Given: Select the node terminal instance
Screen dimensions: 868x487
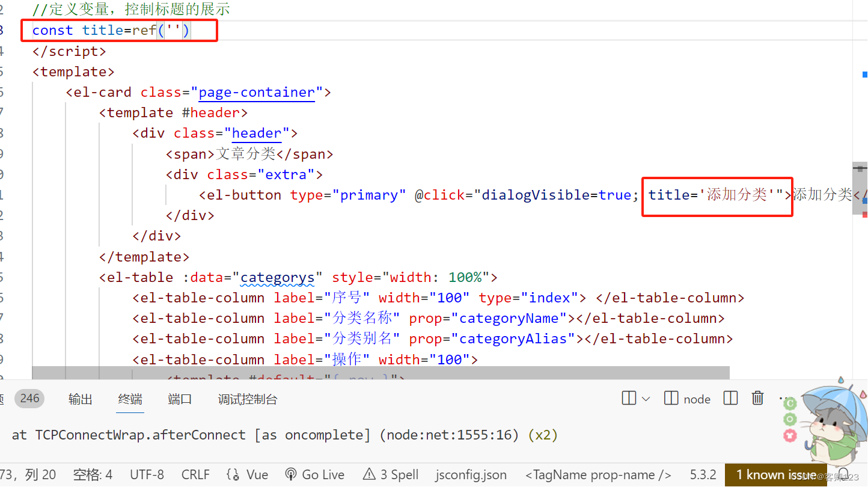Looking at the screenshot, I should [687, 399].
